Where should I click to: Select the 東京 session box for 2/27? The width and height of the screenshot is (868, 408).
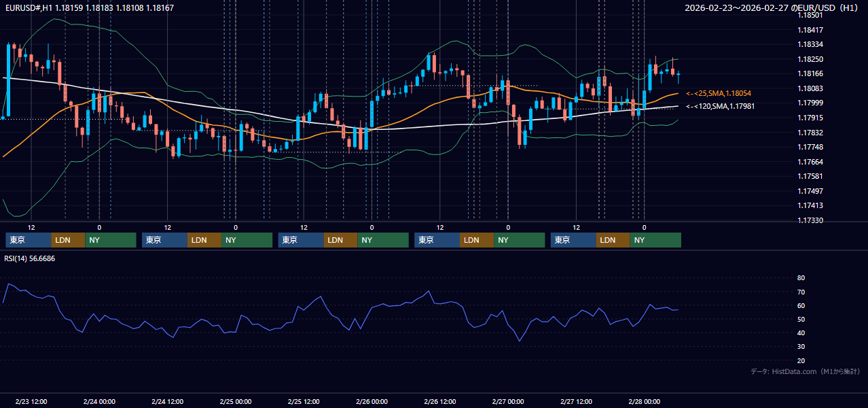[x=573, y=240]
